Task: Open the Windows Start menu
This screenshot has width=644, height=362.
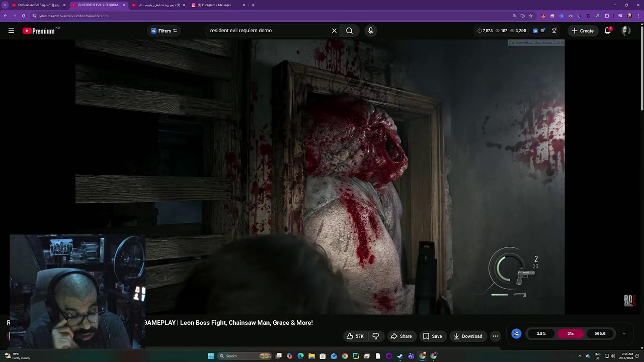Action: click(211, 356)
